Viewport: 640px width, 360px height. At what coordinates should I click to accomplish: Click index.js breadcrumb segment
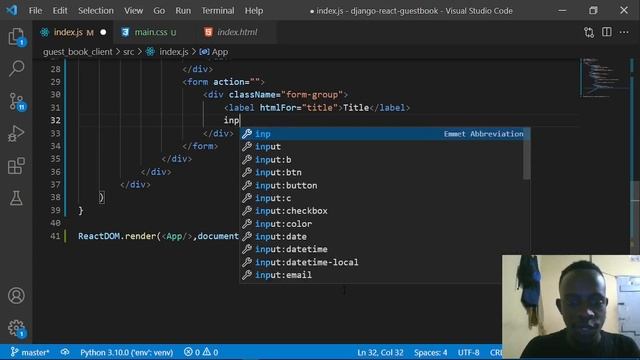click(x=173, y=52)
